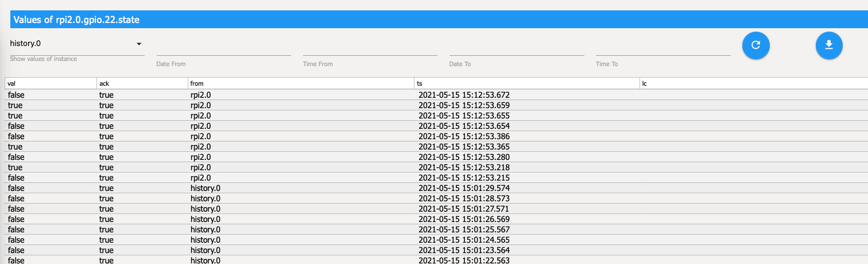The width and height of the screenshot is (868, 264).
Task: Select timestamp 2021-05-15 15:12:53.280
Action: (x=464, y=157)
